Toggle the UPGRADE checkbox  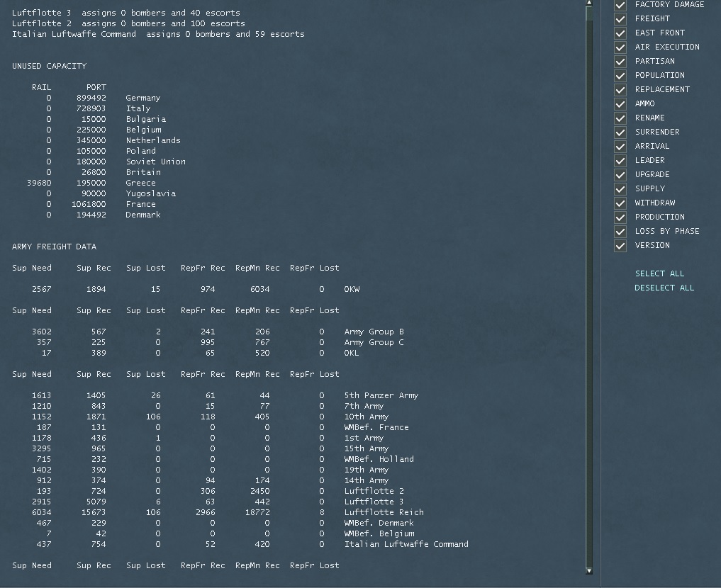coord(620,175)
